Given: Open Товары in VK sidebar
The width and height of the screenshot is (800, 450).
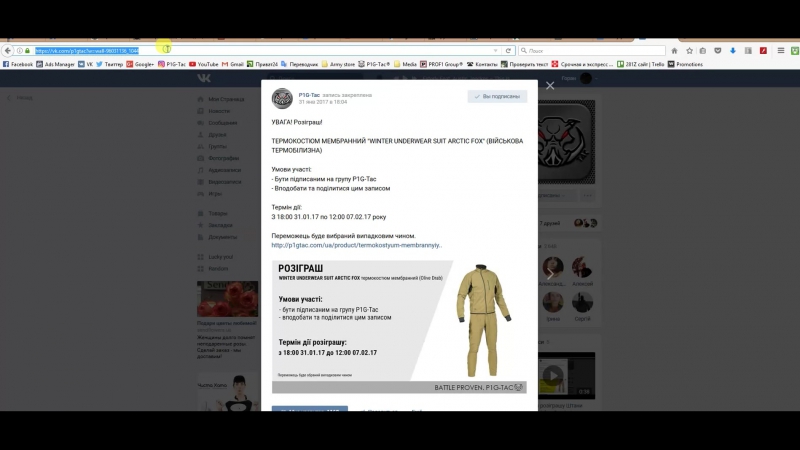Looking at the screenshot, I should [213, 213].
